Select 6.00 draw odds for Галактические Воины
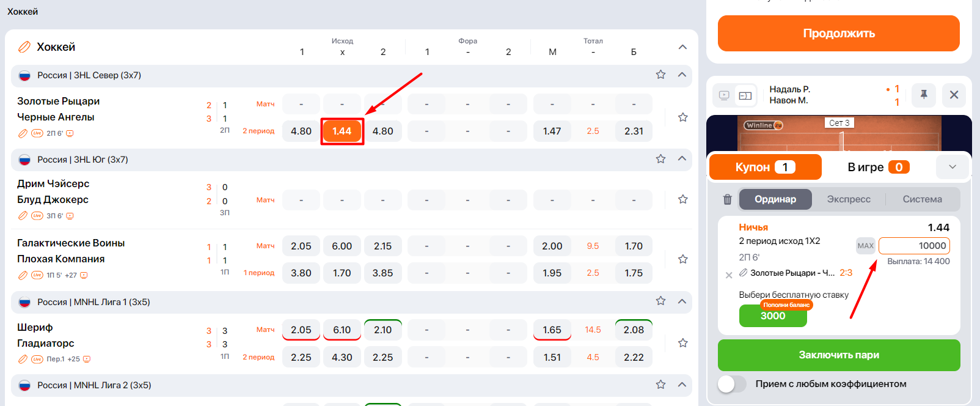 tap(342, 246)
